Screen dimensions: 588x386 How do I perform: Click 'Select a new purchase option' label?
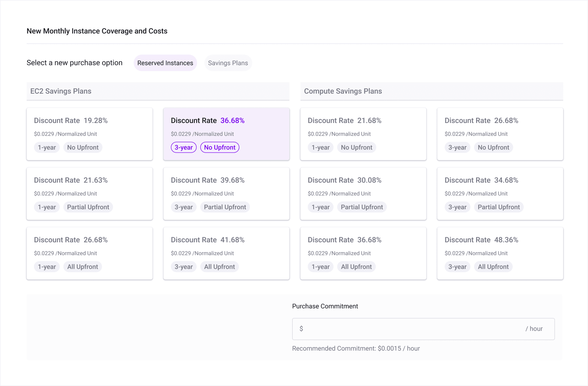click(x=75, y=63)
